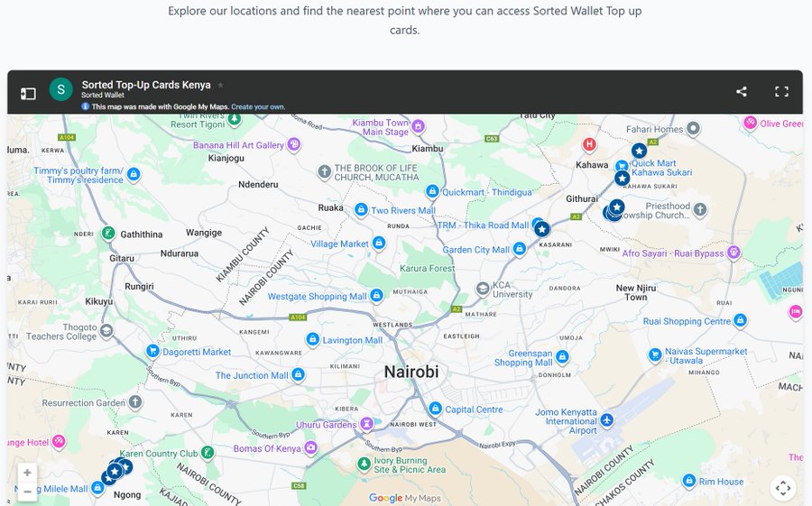Select the Bomas Of Kenya camera pin
812x506 pixels.
(310, 447)
